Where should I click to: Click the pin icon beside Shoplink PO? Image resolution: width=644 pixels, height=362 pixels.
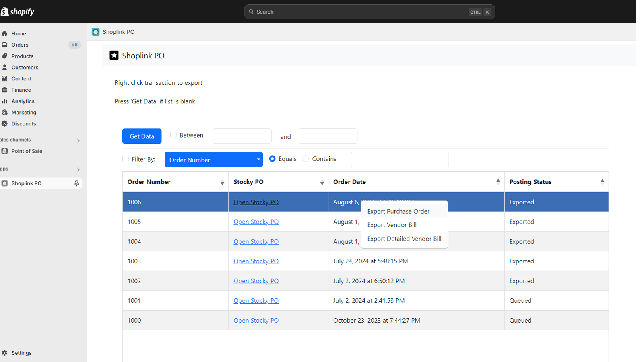76,183
